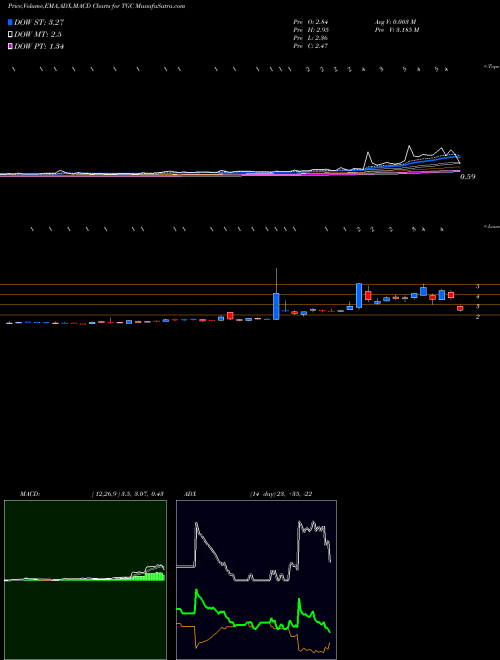500x660 pixels.
Task: Click the price axis label 5
Action: (477, 286)
